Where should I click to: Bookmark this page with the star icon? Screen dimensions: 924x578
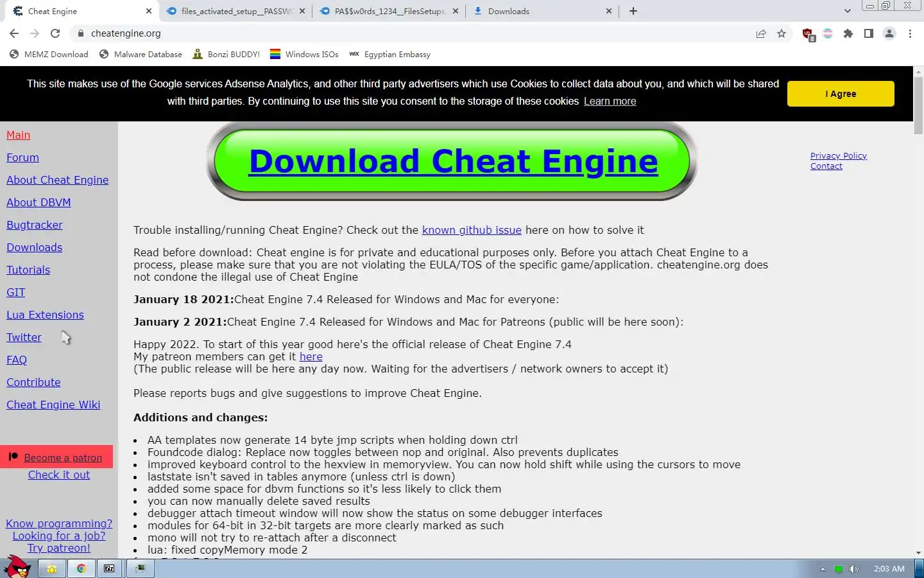click(782, 33)
